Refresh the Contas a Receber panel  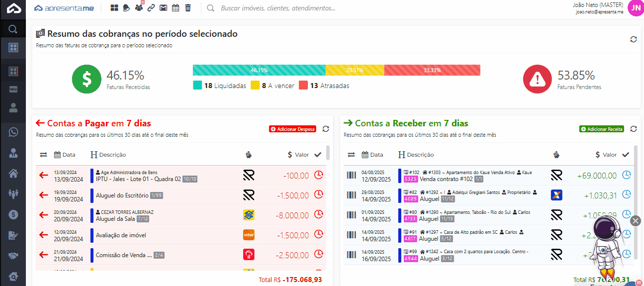(633, 129)
